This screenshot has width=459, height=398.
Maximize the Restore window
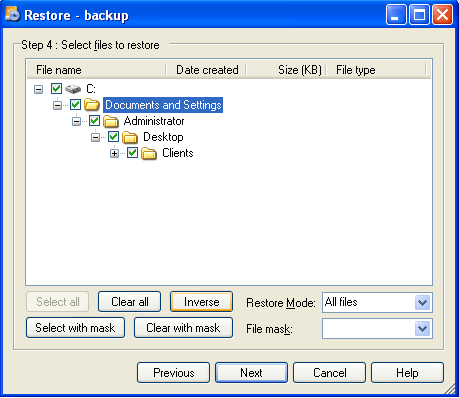(419, 15)
